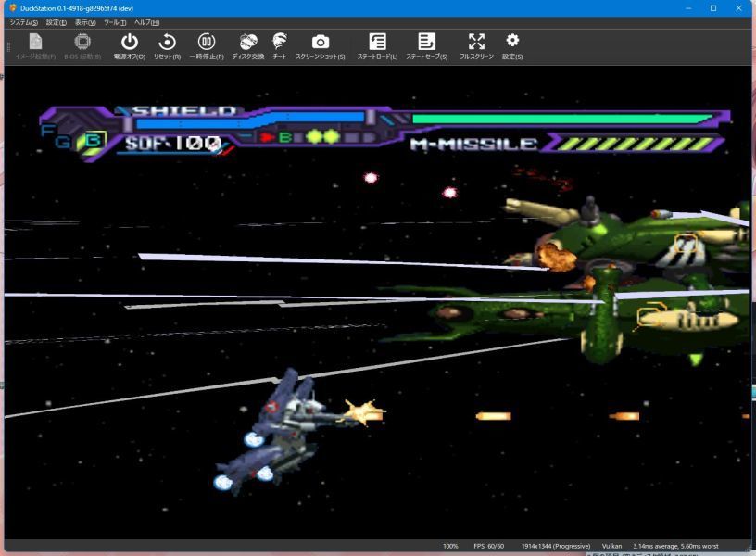
Task: Open toolbar 設定 gear settings icon
Action: [x=512, y=41]
